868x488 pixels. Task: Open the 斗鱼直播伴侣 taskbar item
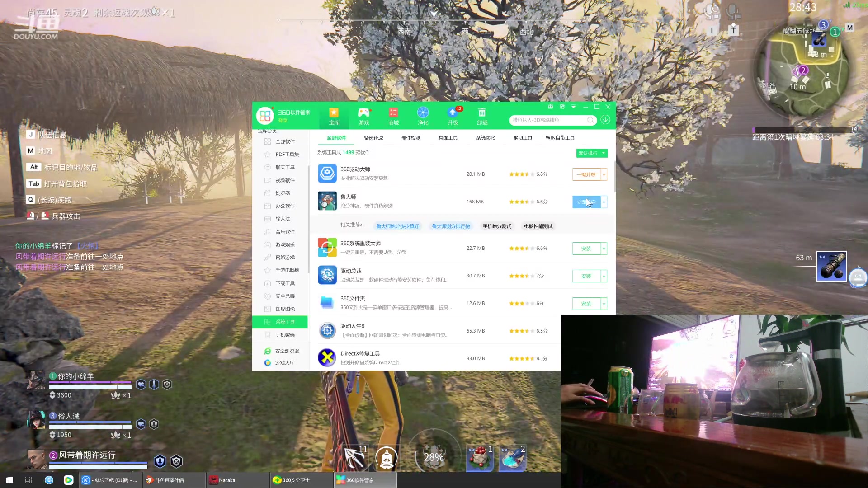tap(174, 480)
